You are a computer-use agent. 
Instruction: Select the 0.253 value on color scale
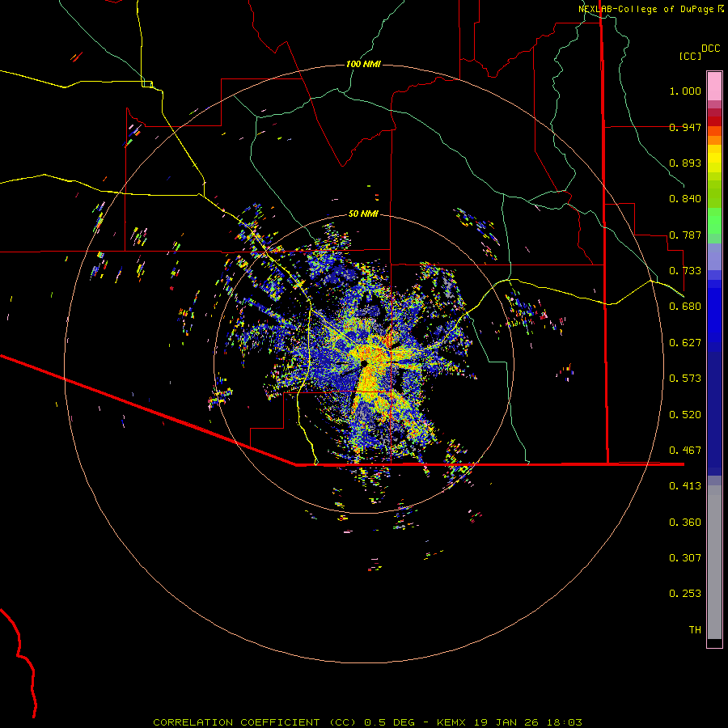(685, 594)
